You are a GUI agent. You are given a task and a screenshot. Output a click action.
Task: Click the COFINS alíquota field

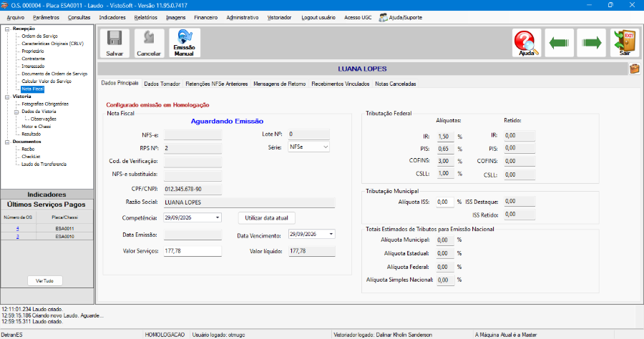pyautogui.click(x=446, y=162)
